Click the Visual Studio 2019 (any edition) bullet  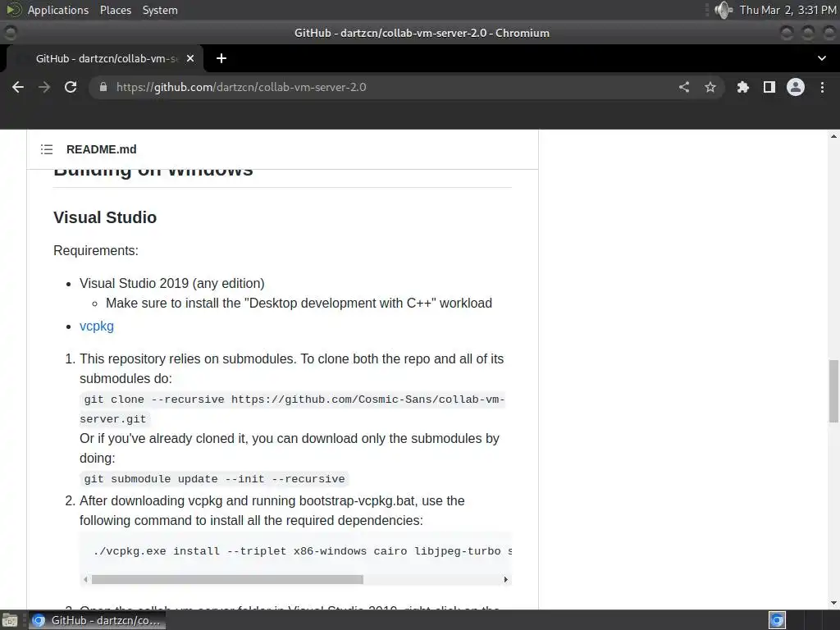(172, 283)
